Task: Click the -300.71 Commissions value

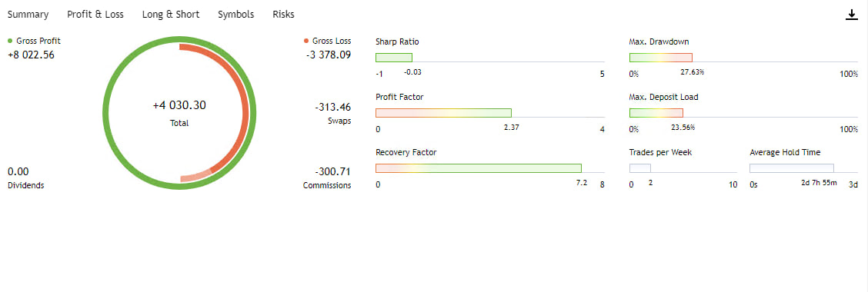Action: (x=333, y=171)
